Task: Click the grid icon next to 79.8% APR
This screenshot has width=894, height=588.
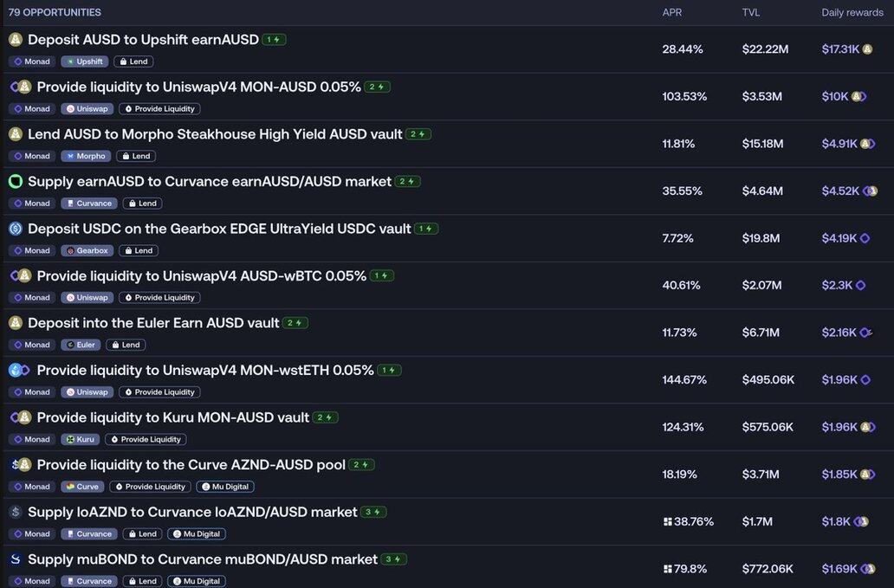Action: tap(667, 569)
